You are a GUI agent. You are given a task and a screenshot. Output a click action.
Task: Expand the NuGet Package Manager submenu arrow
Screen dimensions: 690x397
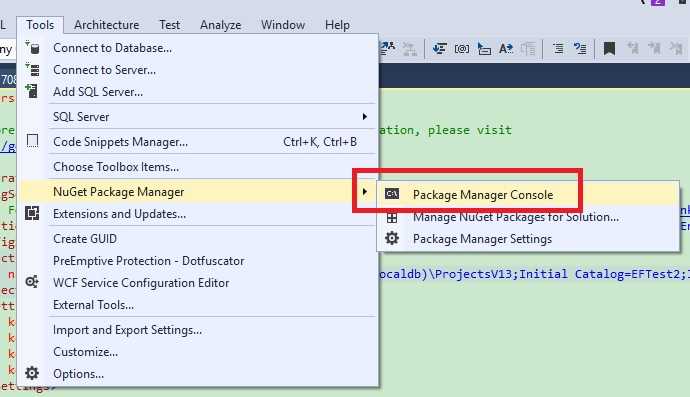click(x=364, y=191)
